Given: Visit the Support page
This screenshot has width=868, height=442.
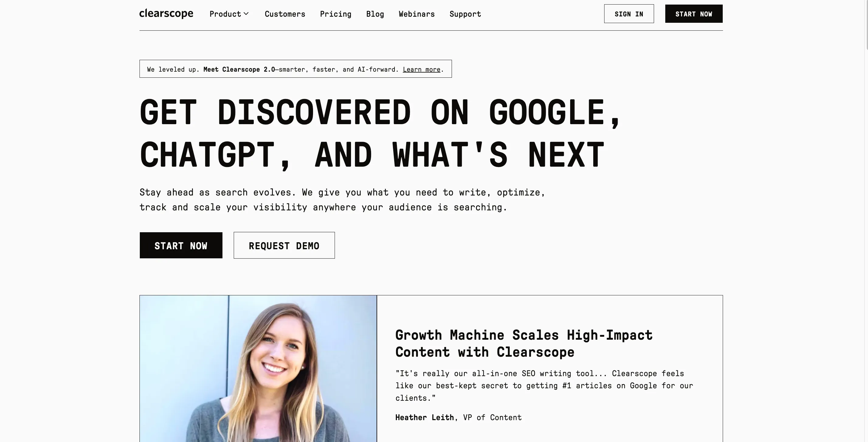Looking at the screenshot, I should tap(465, 14).
